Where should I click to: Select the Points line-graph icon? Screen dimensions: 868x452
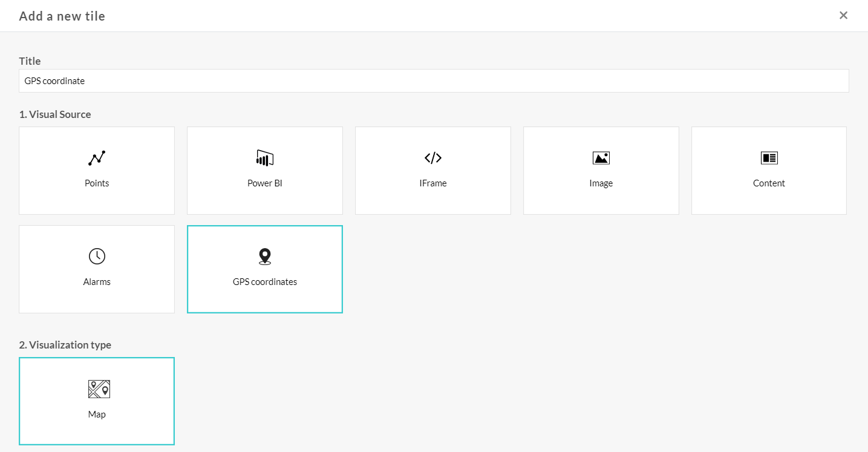[97, 158]
